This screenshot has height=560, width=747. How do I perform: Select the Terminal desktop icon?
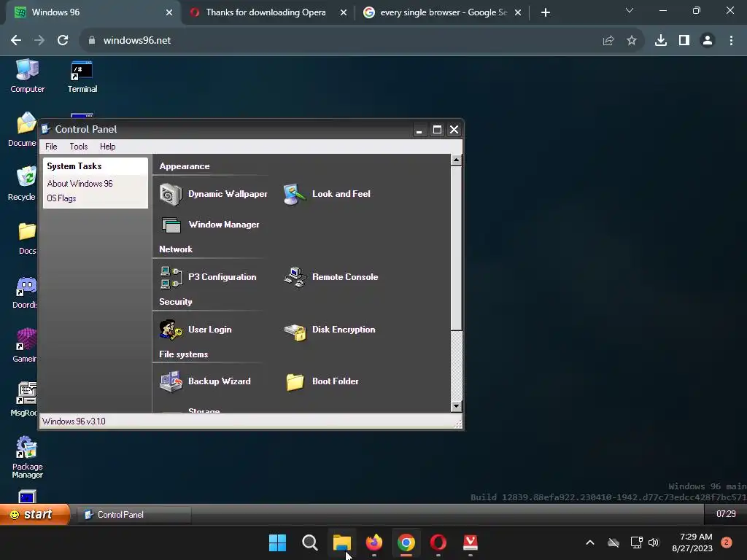[x=82, y=76]
